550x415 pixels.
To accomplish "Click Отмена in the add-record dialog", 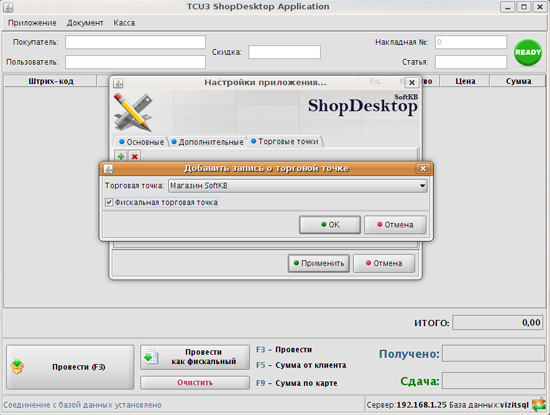I will (395, 225).
